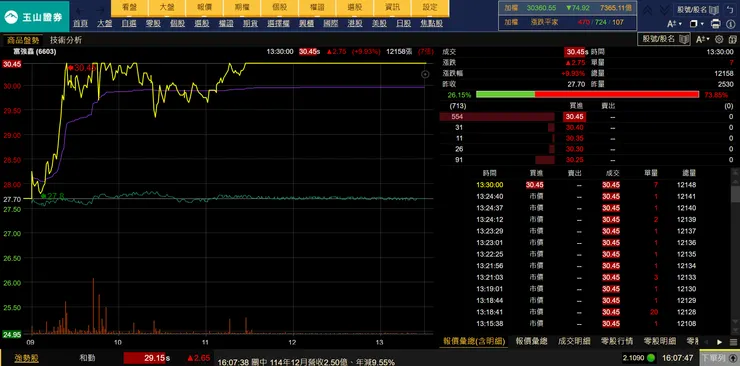Open 自選 link in navigation bar
Image resolution: width=740 pixels, height=366 pixels.
tap(129, 24)
